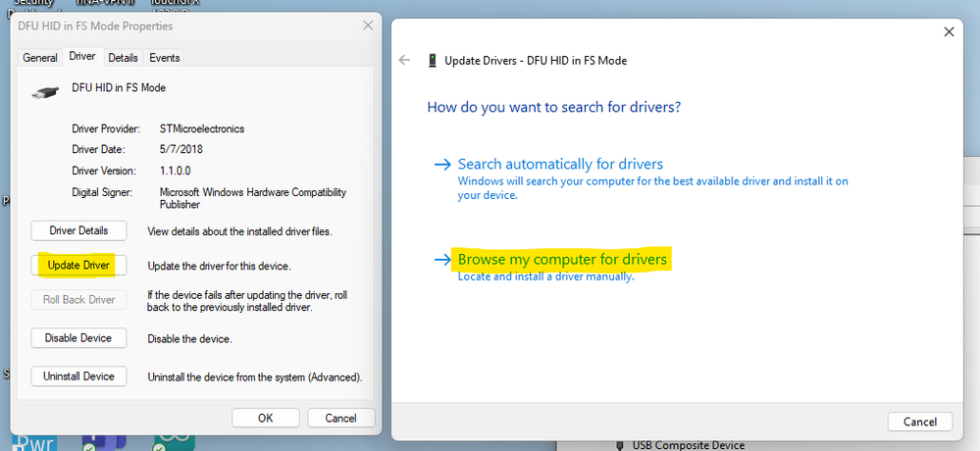Click the Update Driver button

[78, 266]
